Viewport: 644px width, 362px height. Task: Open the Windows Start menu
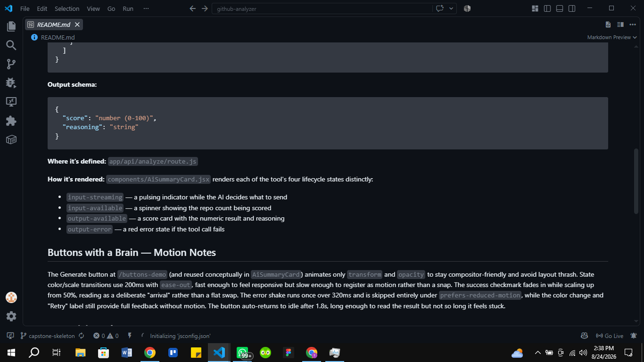pos(11,352)
